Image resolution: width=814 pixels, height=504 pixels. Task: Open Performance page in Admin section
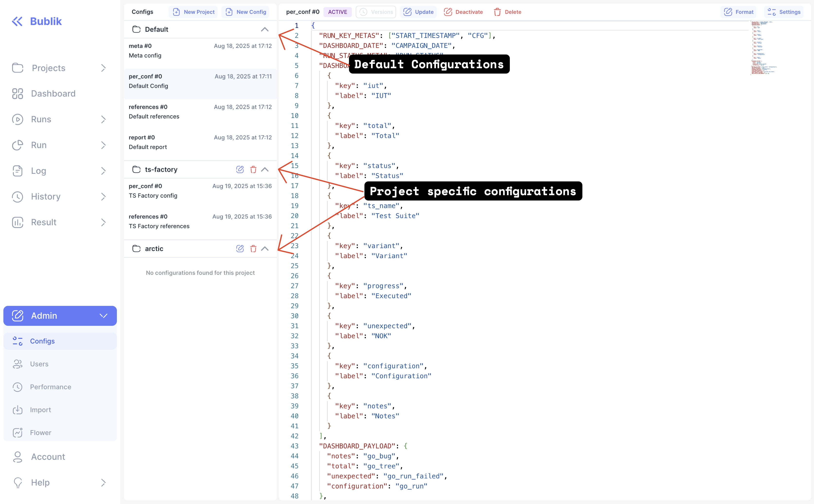(x=50, y=387)
